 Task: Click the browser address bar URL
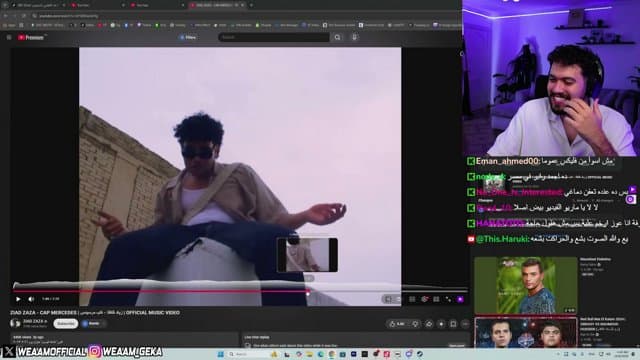(69, 16)
